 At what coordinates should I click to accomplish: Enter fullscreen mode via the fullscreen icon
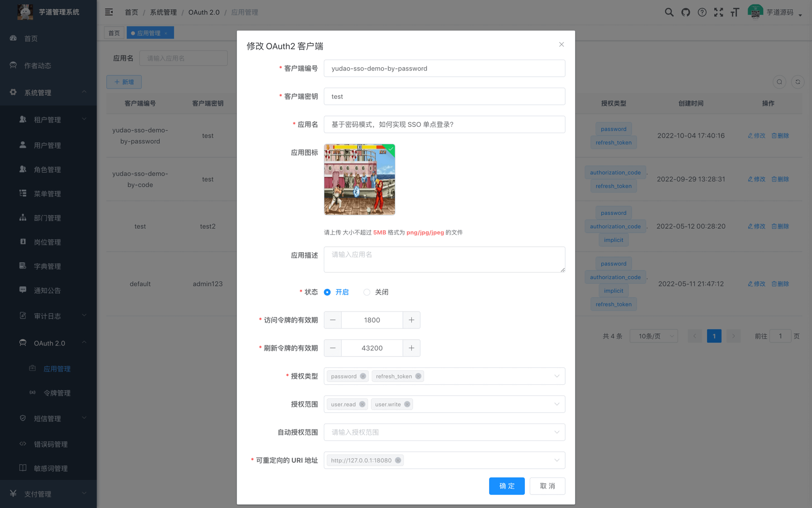point(719,12)
